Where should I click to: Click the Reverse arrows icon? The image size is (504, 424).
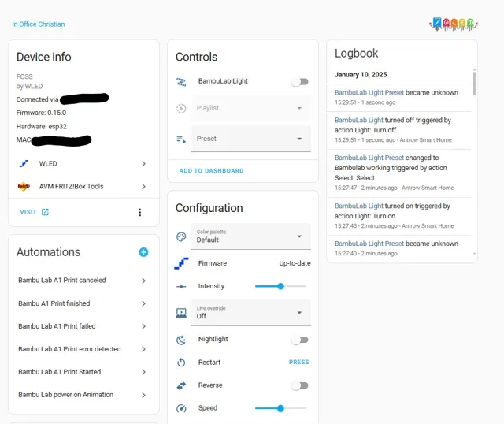181,385
